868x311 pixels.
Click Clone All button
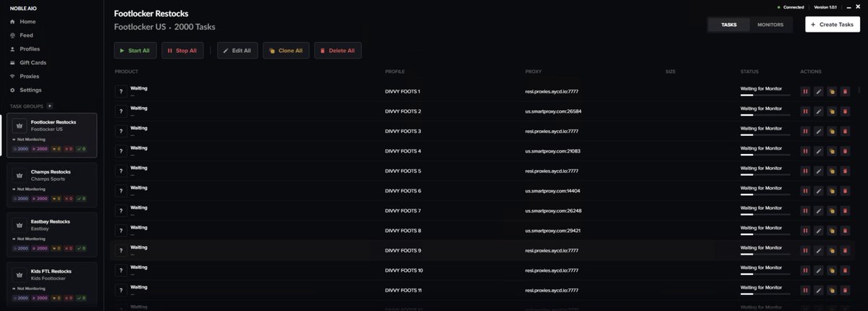click(286, 51)
